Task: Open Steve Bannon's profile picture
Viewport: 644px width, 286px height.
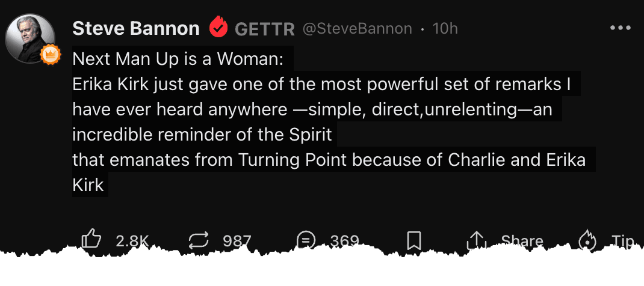Action: click(26, 37)
